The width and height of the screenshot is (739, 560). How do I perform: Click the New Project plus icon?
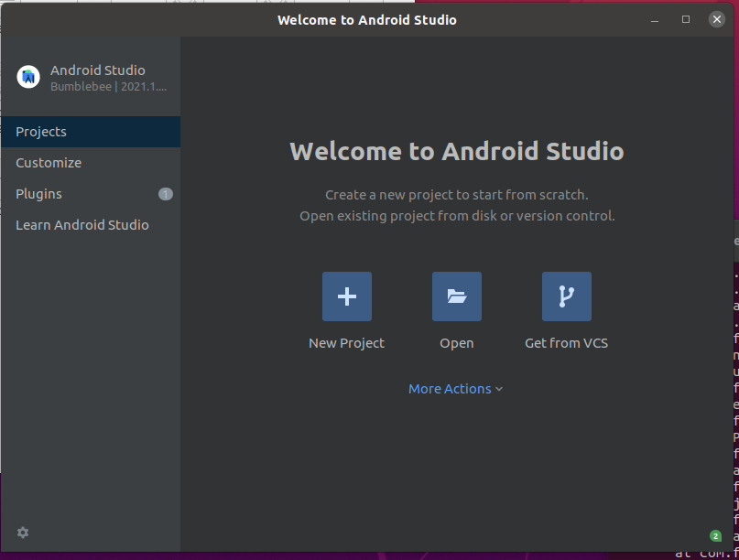click(x=347, y=296)
